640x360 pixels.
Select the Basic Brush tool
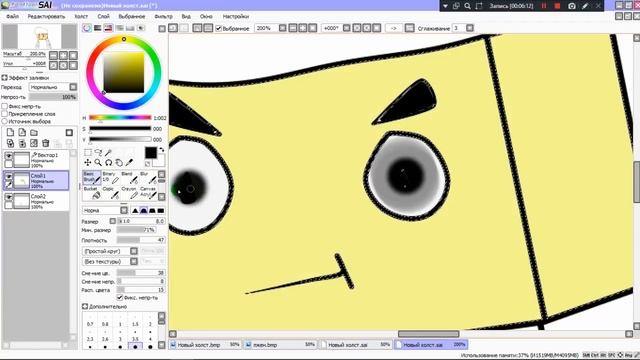[91, 178]
